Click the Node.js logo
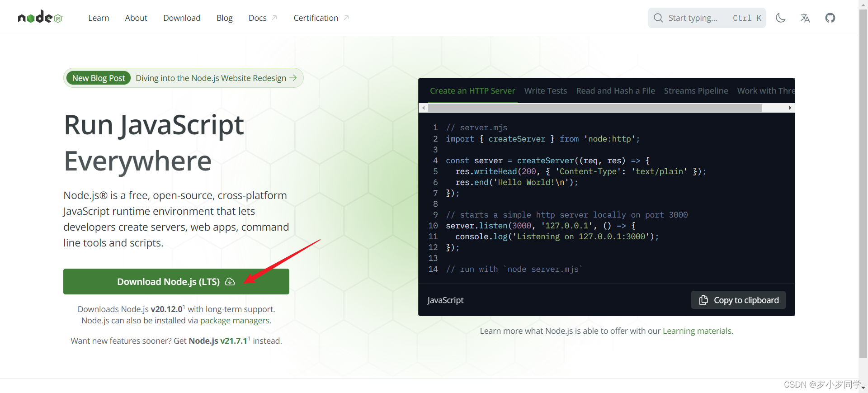This screenshot has height=393, width=868. 40,18
